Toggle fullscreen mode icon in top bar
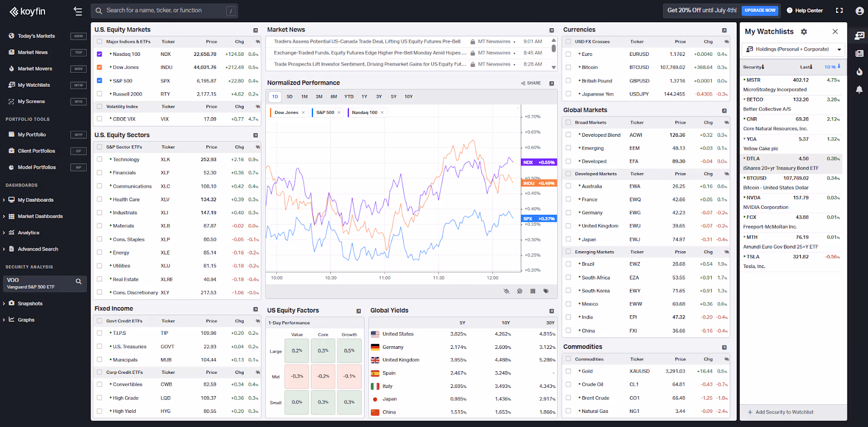Image resolution: width=868 pixels, height=427 pixels. (839, 10)
